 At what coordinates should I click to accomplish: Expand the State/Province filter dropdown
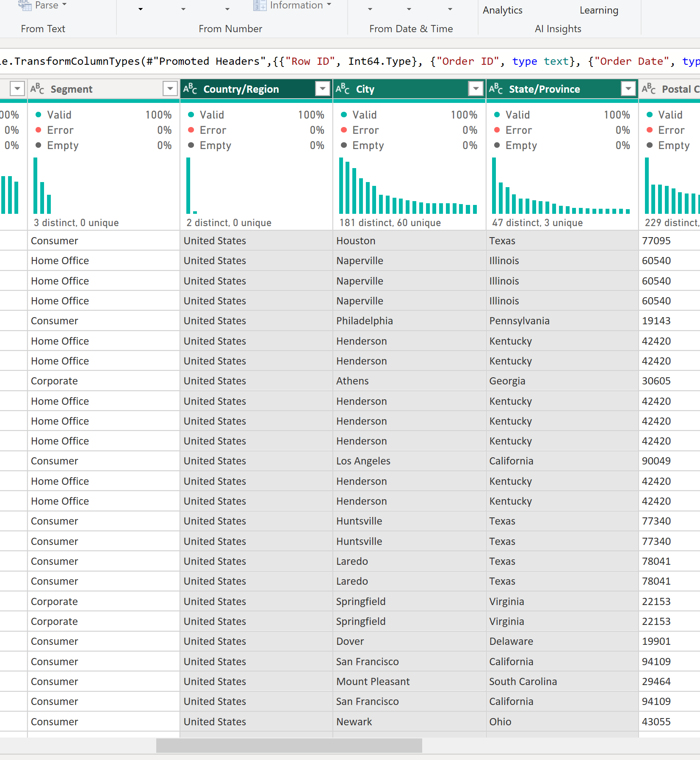pyautogui.click(x=628, y=89)
